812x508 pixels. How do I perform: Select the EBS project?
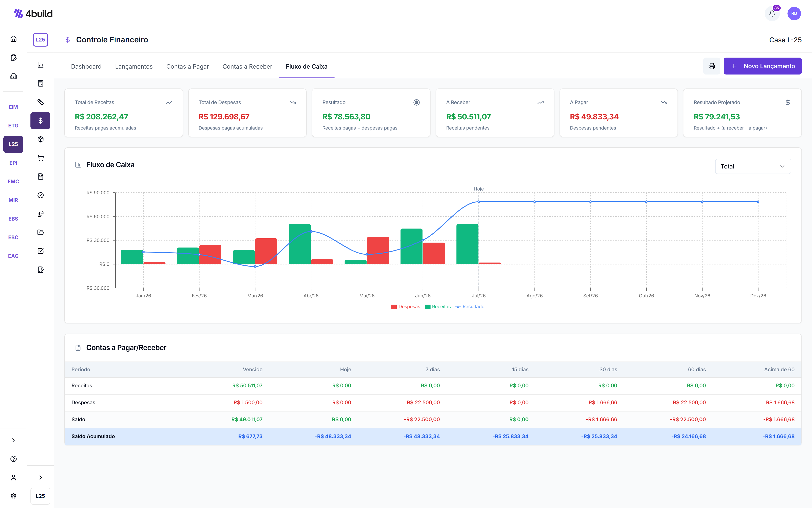[x=13, y=219]
